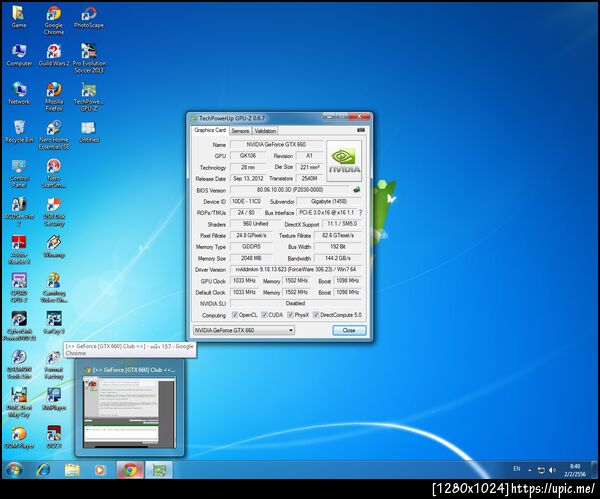The image size is (600, 499).
Task: Click the Release Date value Sep 13, 2012
Action: pos(248,179)
